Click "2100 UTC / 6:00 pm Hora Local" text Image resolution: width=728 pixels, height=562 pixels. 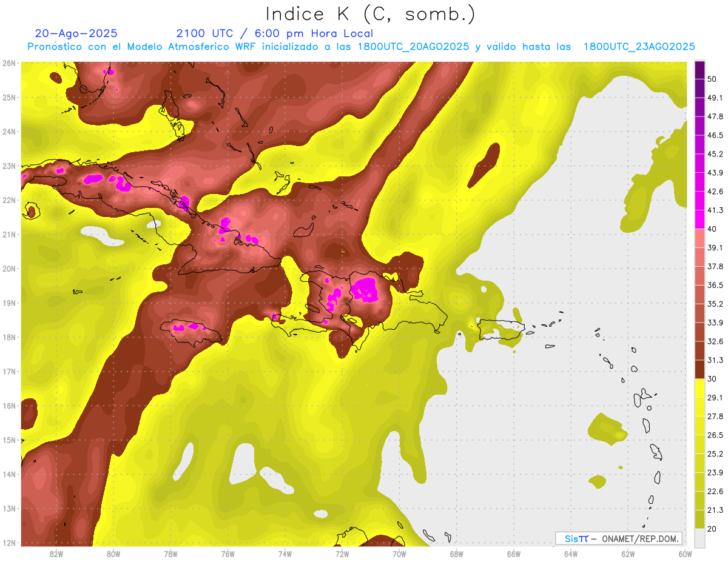click(x=275, y=33)
